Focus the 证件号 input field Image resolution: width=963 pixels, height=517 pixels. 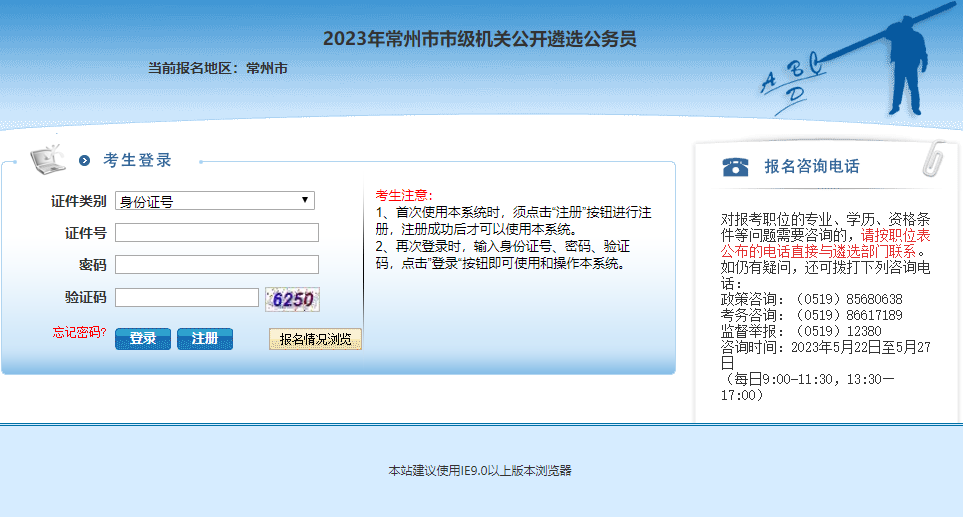pyautogui.click(x=217, y=233)
